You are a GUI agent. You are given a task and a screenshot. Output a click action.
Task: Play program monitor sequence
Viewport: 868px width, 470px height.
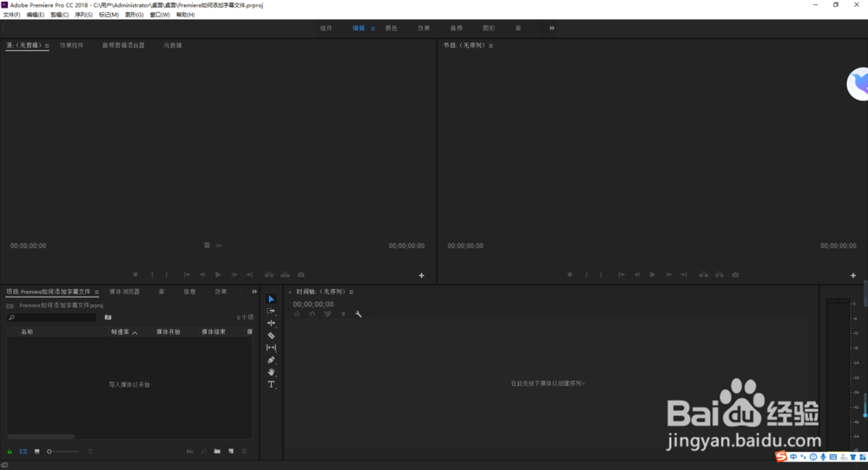[653, 275]
